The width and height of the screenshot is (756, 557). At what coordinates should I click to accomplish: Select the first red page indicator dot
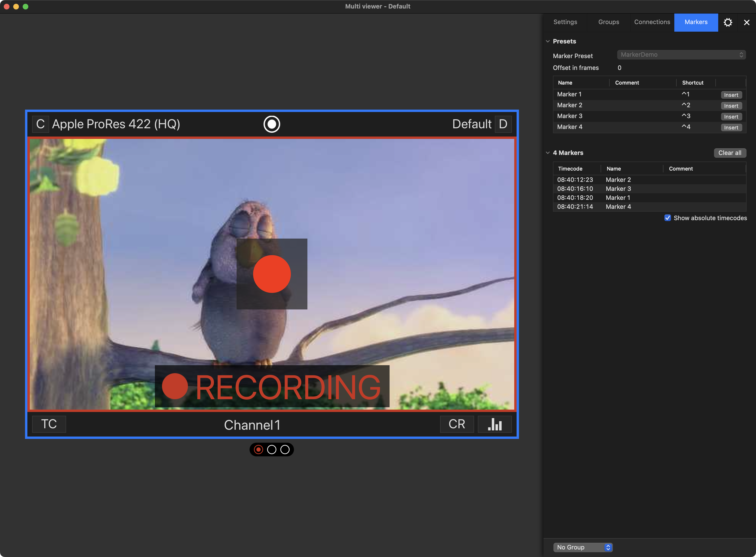point(259,450)
